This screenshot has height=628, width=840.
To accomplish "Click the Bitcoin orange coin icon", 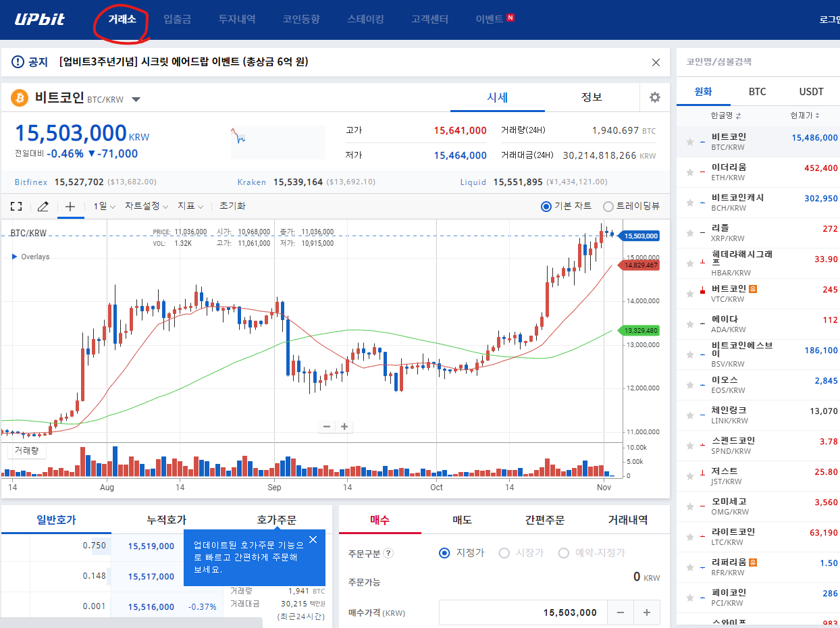I will (x=20, y=98).
